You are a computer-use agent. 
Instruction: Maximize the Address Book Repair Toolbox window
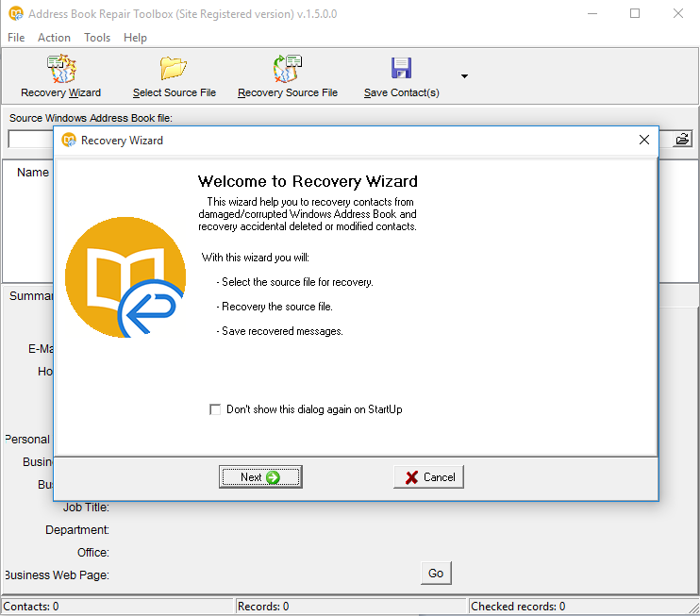click(x=635, y=14)
